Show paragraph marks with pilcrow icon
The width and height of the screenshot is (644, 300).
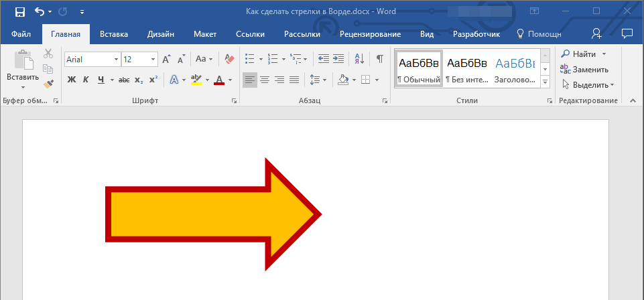pos(379,59)
